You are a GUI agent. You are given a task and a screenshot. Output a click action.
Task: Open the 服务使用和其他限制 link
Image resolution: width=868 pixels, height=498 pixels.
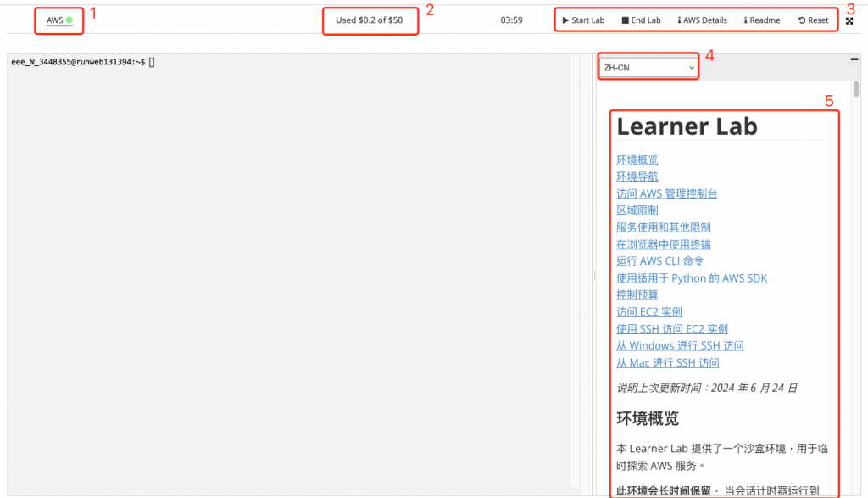coord(663,227)
